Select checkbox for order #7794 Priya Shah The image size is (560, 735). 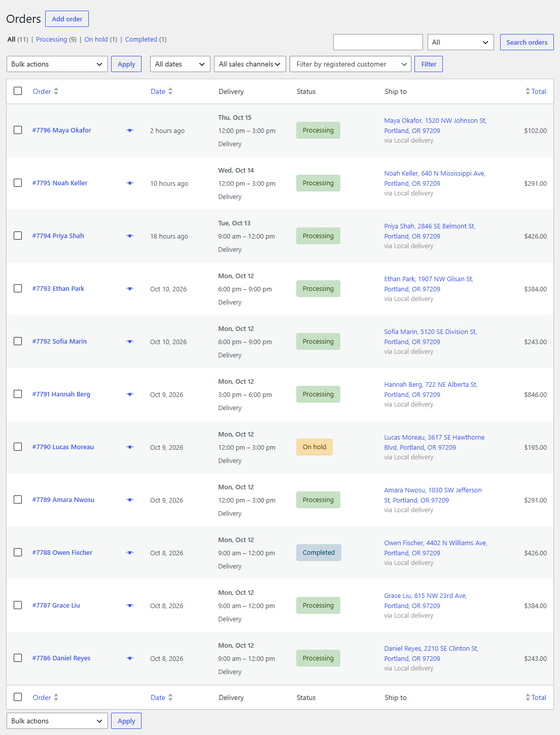(x=18, y=236)
